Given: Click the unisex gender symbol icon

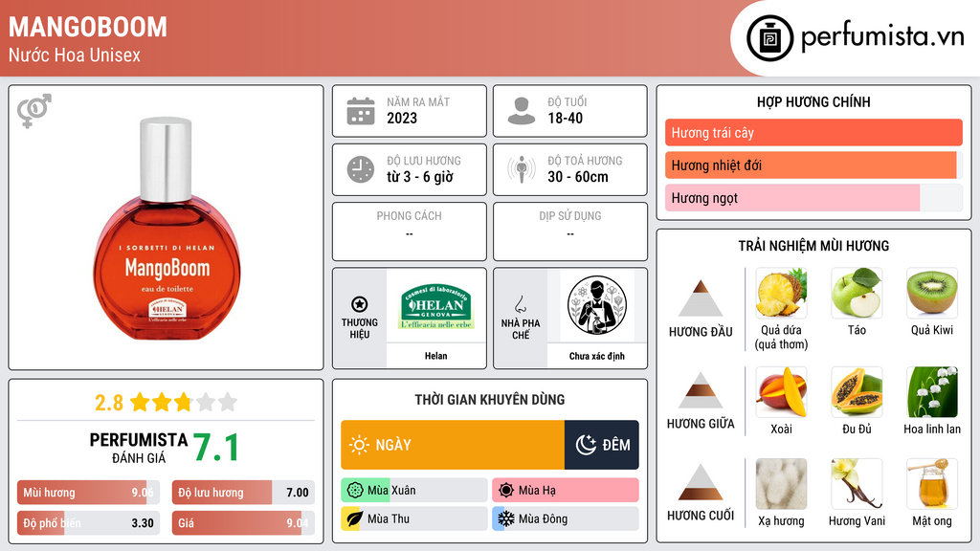Looking at the screenshot, I should [33, 111].
